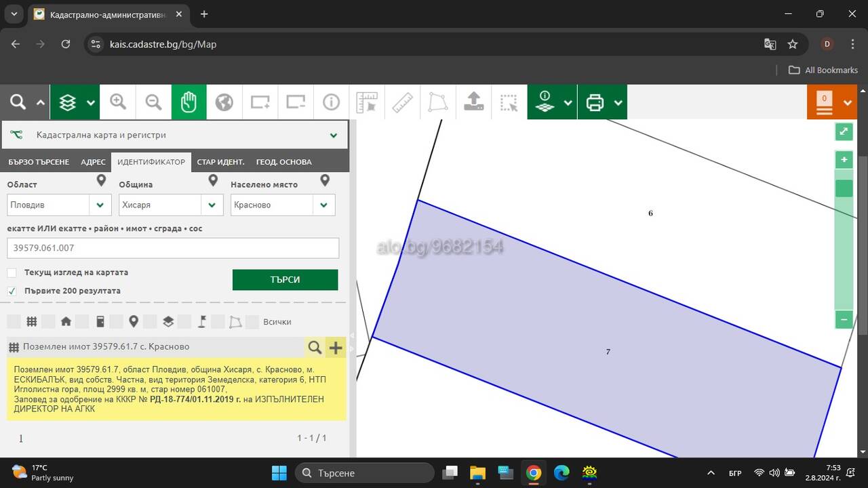Screen dimensions: 868x488
Task: Click the identifier input field
Action: pyautogui.click(x=173, y=248)
